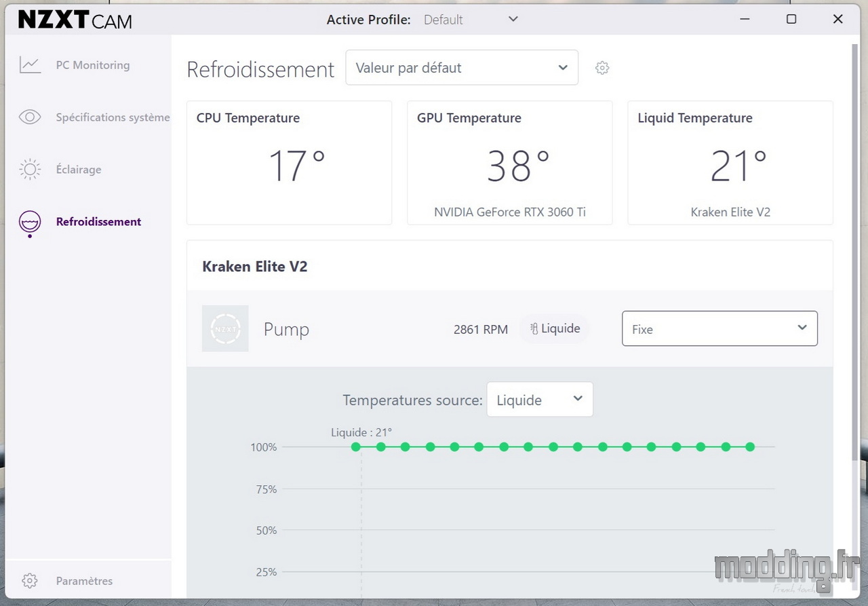Click the 25% axis label
The image size is (868, 606).
(266, 572)
